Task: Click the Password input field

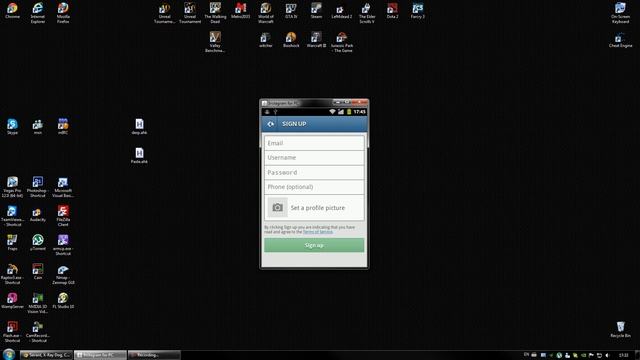Action: pos(314,172)
